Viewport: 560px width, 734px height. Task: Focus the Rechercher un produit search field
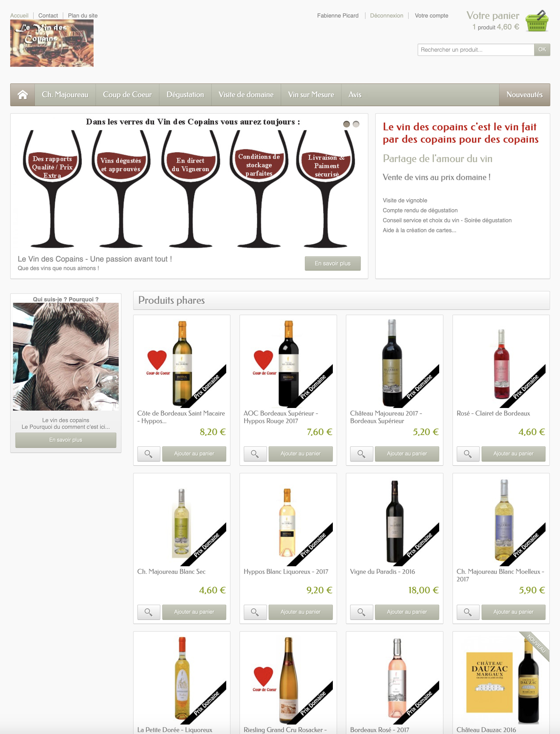click(476, 50)
